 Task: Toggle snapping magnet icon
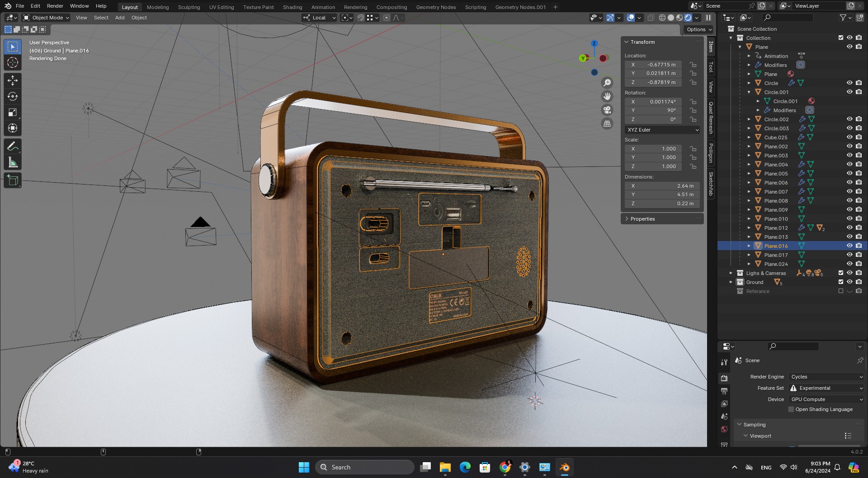point(361,18)
